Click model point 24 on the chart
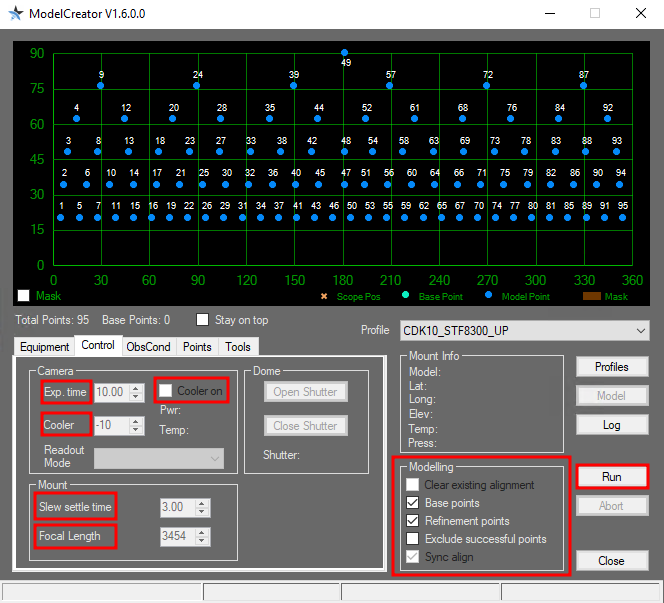This screenshot has height=603, width=664. (x=197, y=86)
